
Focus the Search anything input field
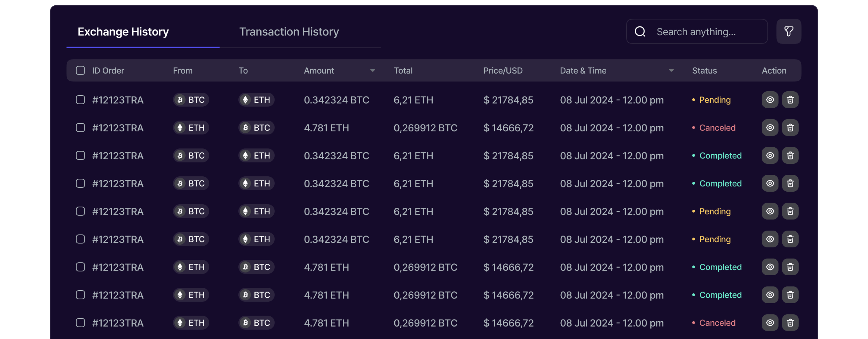coord(704,32)
